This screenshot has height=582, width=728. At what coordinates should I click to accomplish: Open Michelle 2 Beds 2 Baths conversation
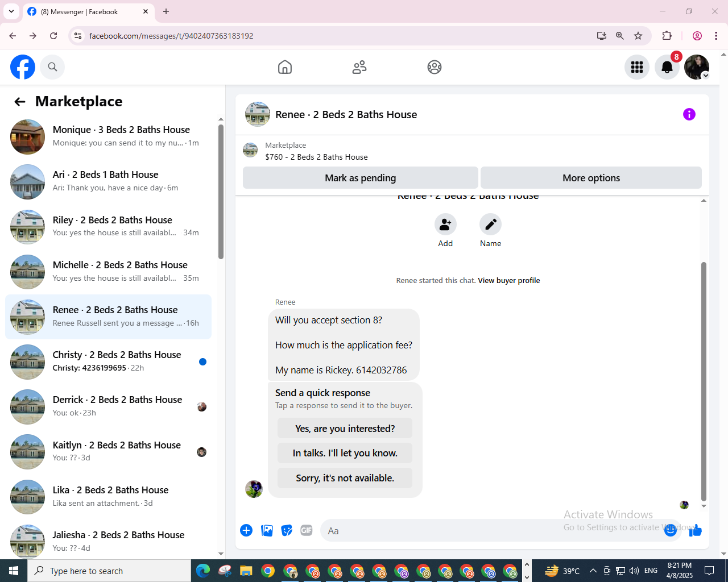(x=108, y=272)
